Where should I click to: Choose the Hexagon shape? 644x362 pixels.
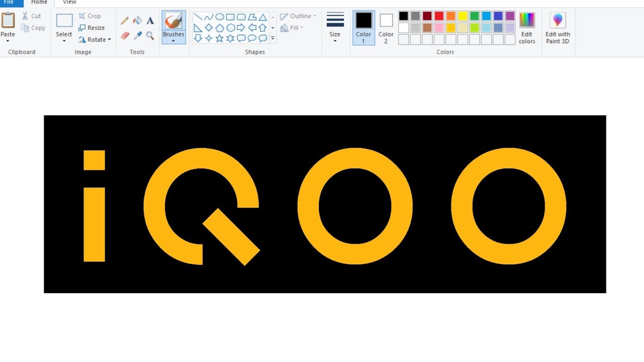[x=230, y=28]
